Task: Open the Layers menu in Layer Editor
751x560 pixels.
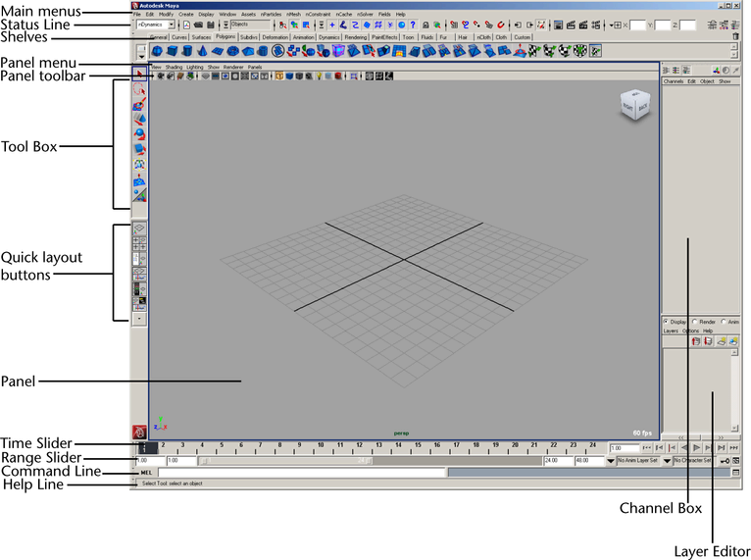Action: (671, 331)
